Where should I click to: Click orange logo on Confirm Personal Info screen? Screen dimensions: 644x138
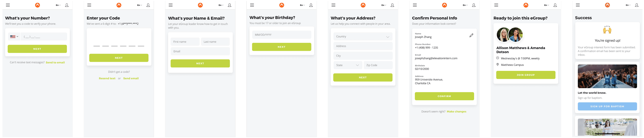pyautogui.click(x=444, y=5)
